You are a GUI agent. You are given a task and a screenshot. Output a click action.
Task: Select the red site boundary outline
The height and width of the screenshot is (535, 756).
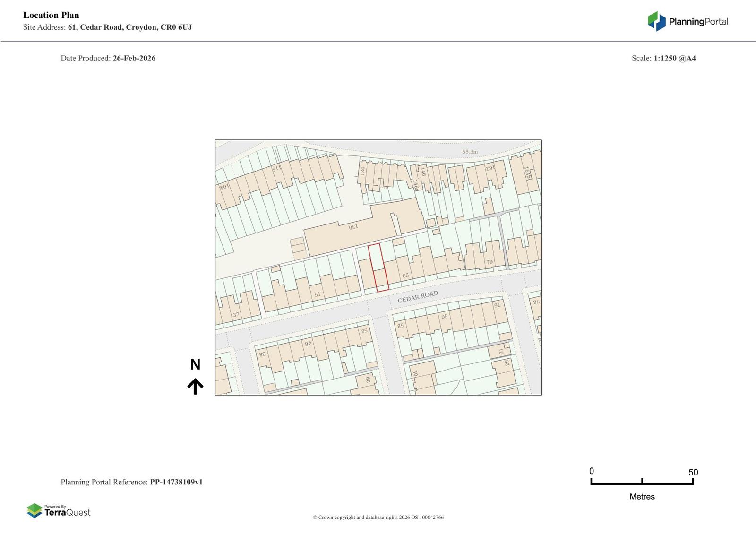(378, 267)
